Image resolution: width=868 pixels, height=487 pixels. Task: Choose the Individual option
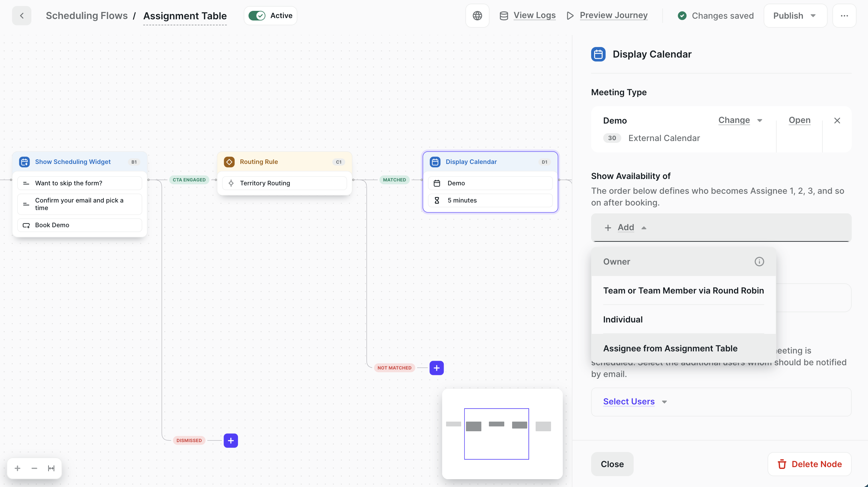683,320
